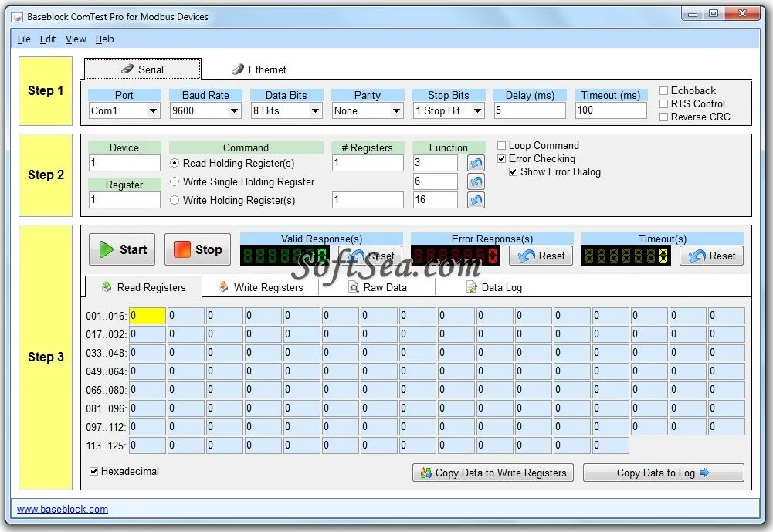Screen dimensions: 773x532
Task: Stop the Modbus communication
Action: pyautogui.click(x=198, y=249)
